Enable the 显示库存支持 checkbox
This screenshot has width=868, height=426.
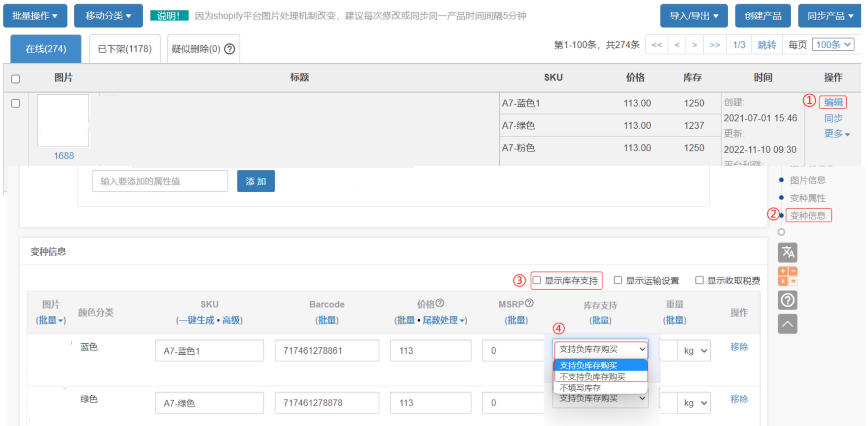tap(537, 280)
